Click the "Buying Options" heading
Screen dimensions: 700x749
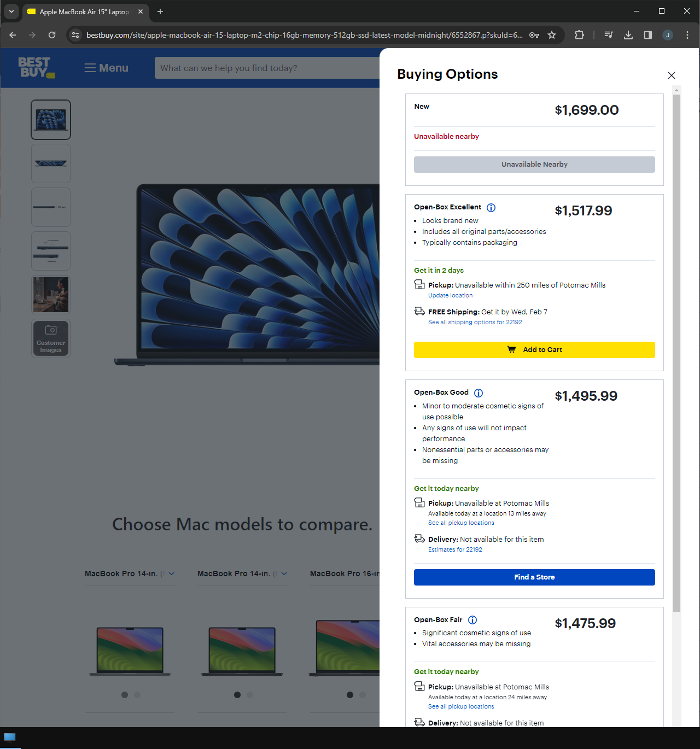pyautogui.click(x=447, y=74)
